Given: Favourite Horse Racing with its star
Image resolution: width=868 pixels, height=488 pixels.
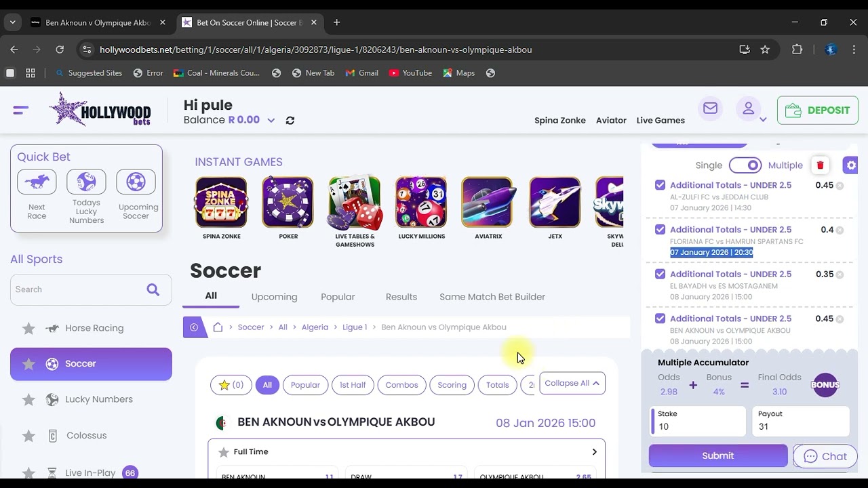Looking at the screenshot, I should [28, 328].
